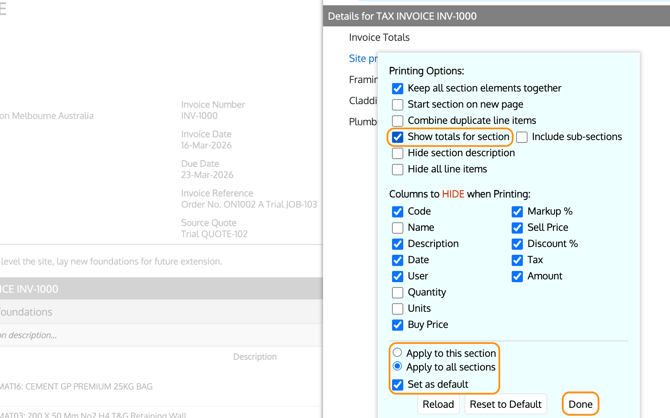Uncheck Set as default
Image resolution: width=670 pixels, height=418 pixels.
pyautogui.click(x=398, y=384)
